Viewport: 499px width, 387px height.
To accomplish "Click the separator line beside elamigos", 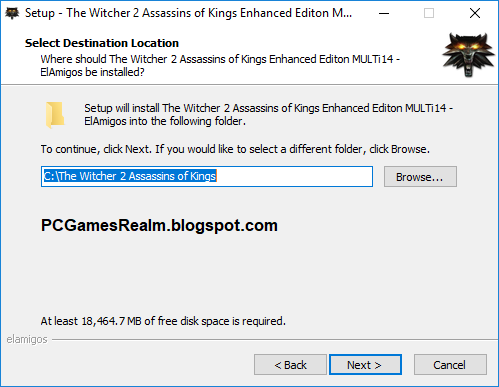I will [275, 340].
